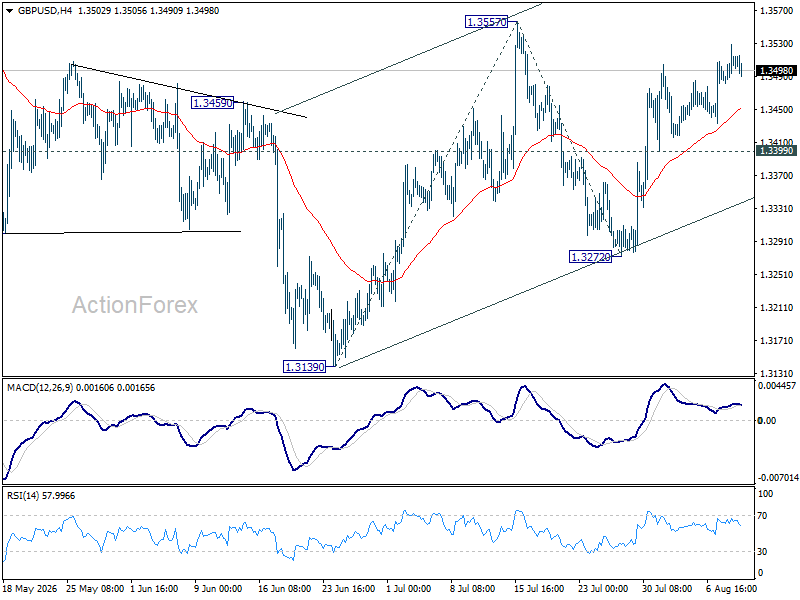800x600 pixels.
Task: Select the 1.34590 price label
Action: pos(212,103)
